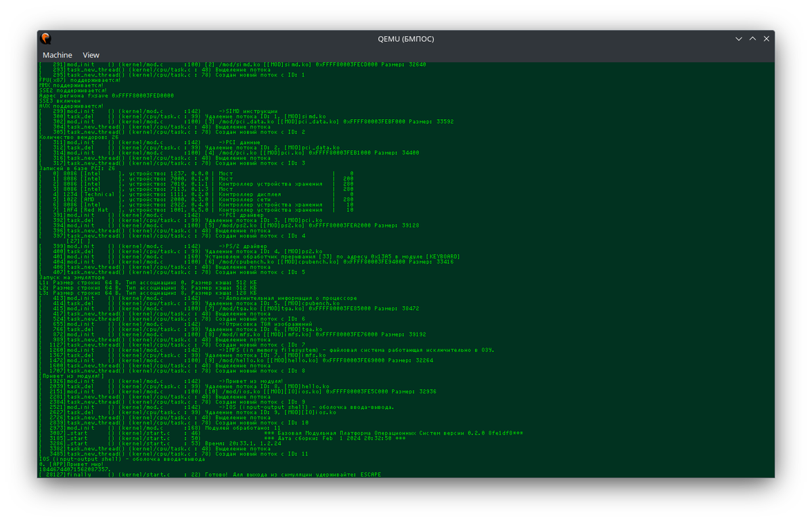This screenshot has height=522, width=812.
Task: Click the bracketed "[Привет из модуля!]" line
Action: click(72, 376)
